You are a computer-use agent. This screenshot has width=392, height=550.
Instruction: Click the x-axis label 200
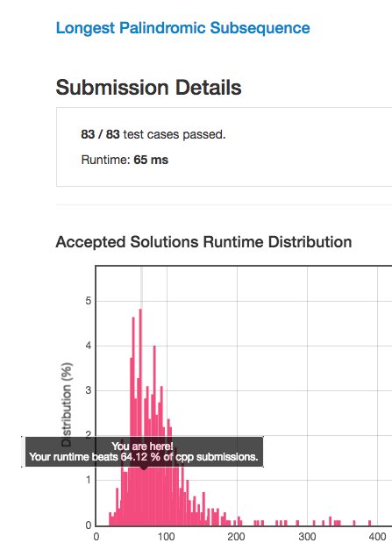(236, 537)
